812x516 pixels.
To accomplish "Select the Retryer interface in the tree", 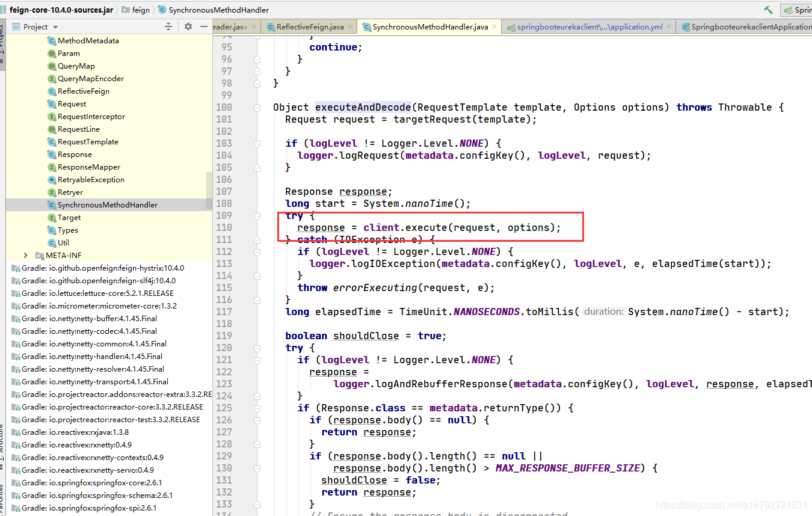I will tap(70, 192).
